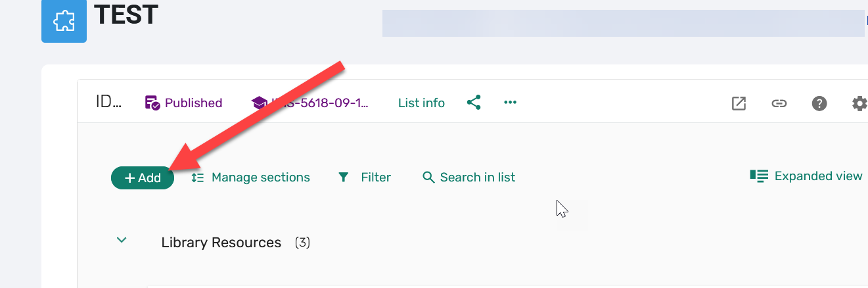Copy the list permalink with chain icon
This screenshot has width=868, height=288.
pyautogui.click(x=779, y=103)
